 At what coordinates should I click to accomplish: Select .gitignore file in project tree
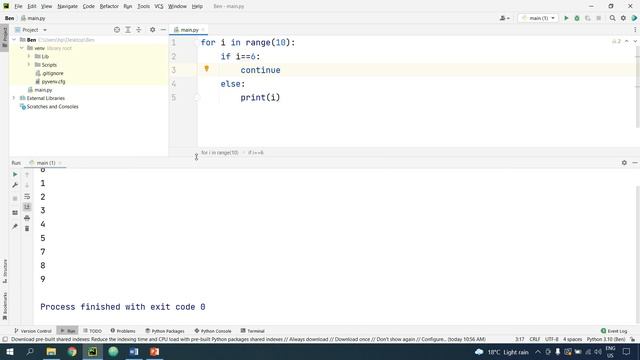point(49,73)
